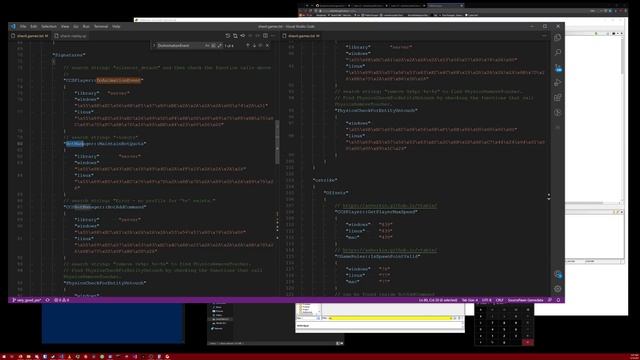Select the sheet.games.txt tab in right editor

coord(301,36)
